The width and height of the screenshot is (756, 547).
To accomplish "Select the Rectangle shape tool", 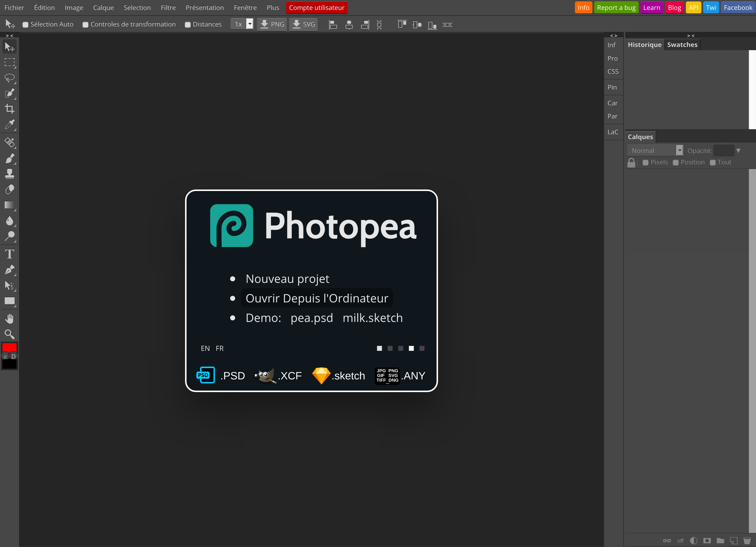I will point(10,301).
